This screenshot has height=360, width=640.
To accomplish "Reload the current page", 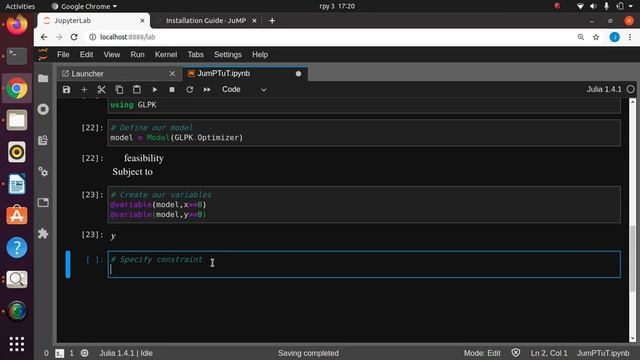I will pos(74,37).
